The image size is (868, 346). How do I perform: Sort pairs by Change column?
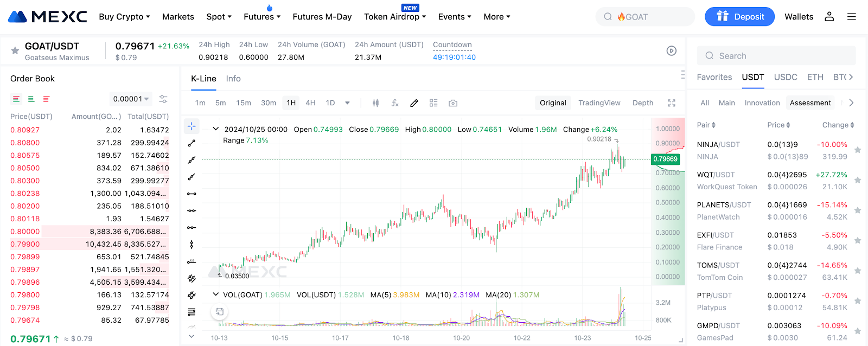[838, 125]
